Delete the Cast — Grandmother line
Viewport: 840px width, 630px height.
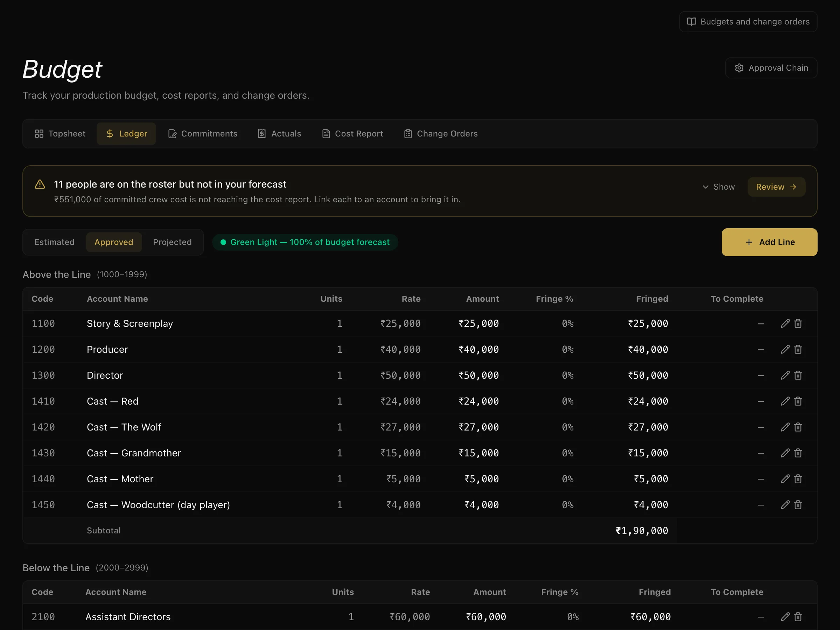(x=798, y=453)
